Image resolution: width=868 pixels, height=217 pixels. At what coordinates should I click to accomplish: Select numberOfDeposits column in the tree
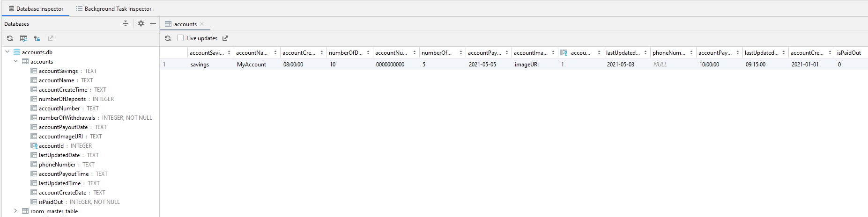62,99
